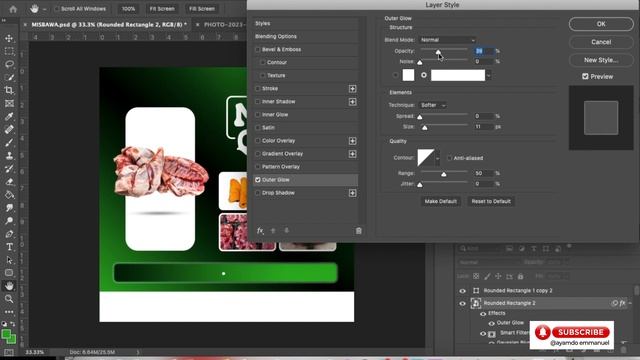Add another Stroke effect with plus icon
The height and width of the screenshot is (360, 640).
[352, 89]
